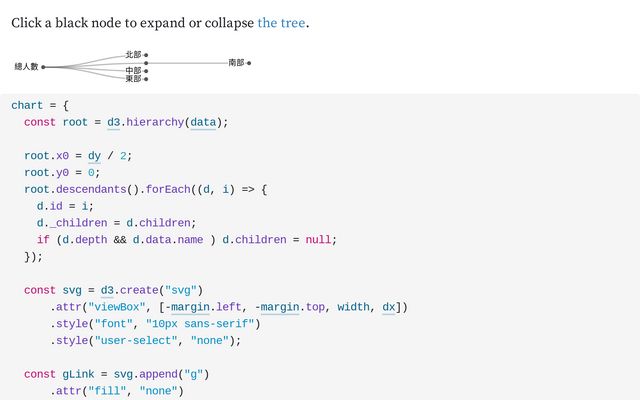Expand the 東部 tree node
This screenshot has width=640, height=400.
[146, 79]
